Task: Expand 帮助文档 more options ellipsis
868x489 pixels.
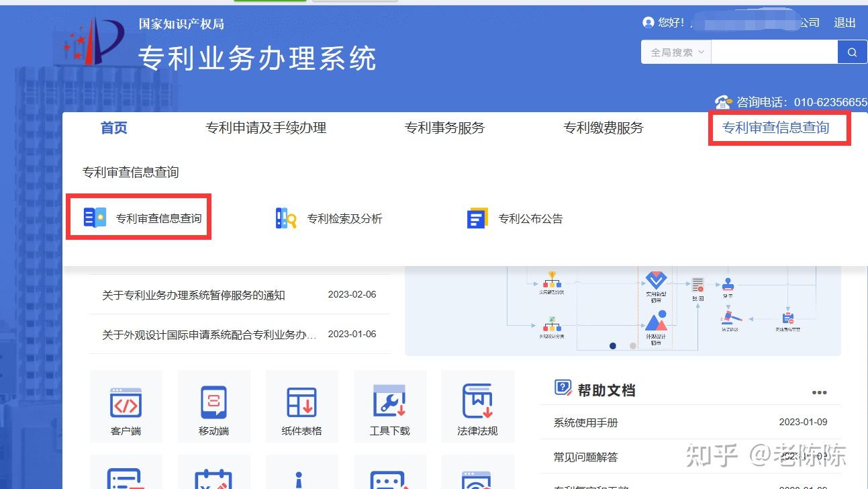Action: (819, 392)
